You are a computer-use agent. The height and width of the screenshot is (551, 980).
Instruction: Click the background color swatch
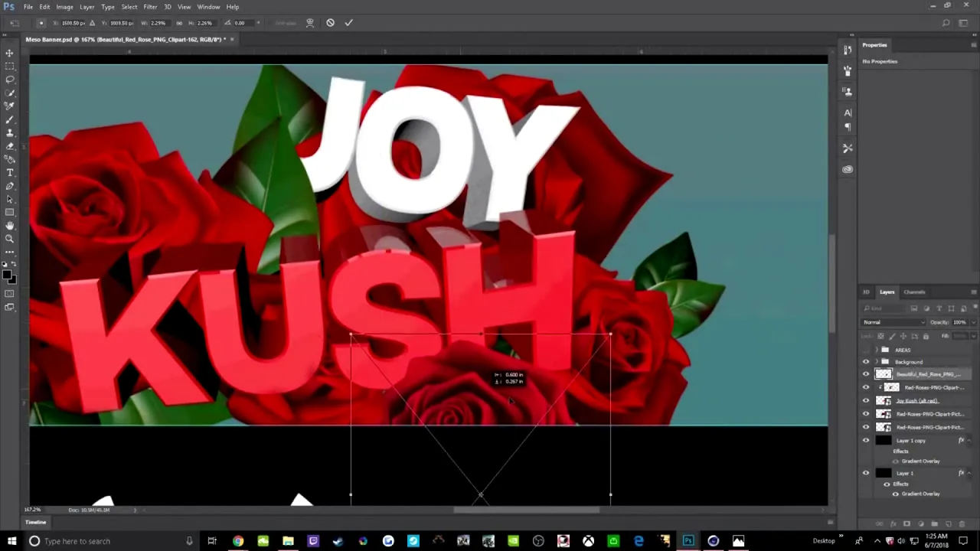(x=11, y=279)
